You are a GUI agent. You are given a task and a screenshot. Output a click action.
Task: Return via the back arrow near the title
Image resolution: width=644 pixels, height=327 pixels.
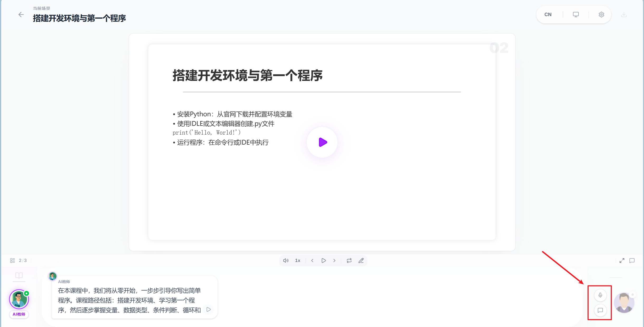[x=21, y=14]
